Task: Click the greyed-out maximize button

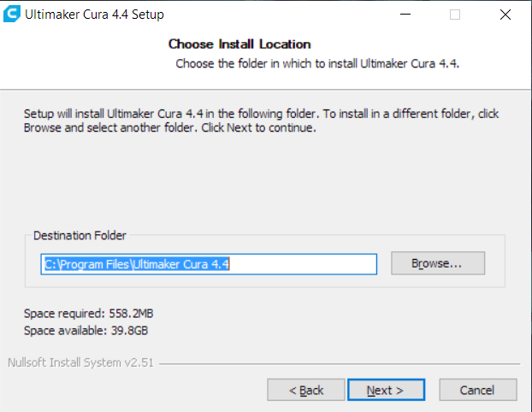Action: pos(455,15)
